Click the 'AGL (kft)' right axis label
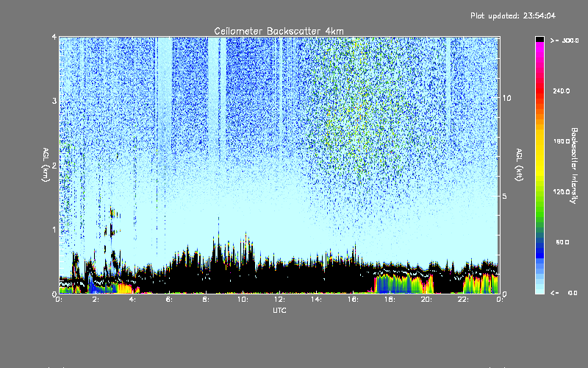Image resolution: width=588 pixels, height=368 pixels. [519, 165]
